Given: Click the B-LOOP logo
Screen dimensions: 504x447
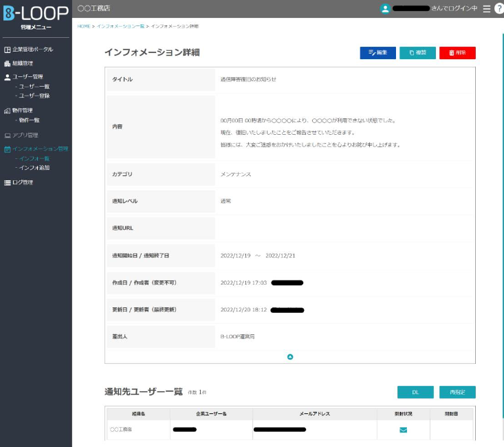Looking at the screenshot, I should [36, 13].
